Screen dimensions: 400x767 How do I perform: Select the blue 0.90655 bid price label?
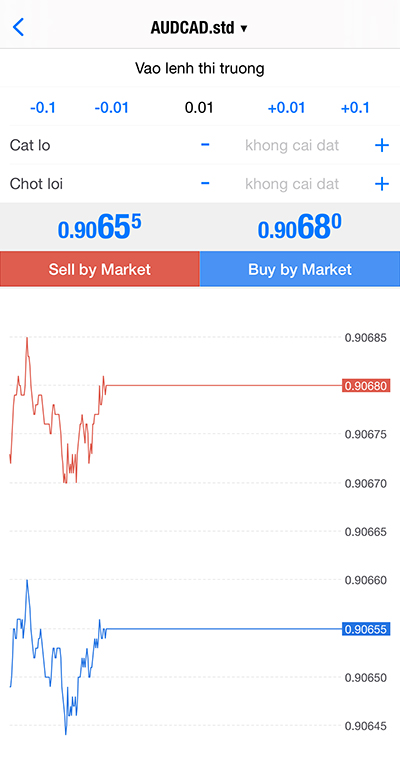(x=366, y=629)
